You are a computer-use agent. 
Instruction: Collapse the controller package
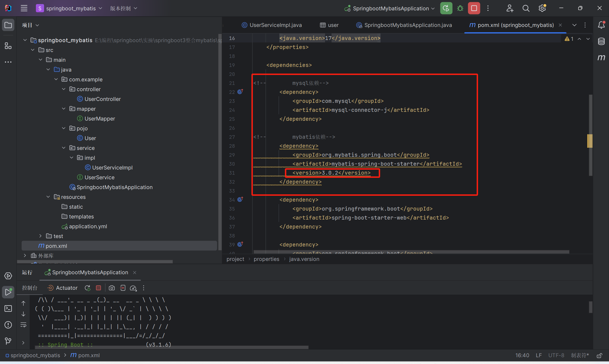[64, 89]
